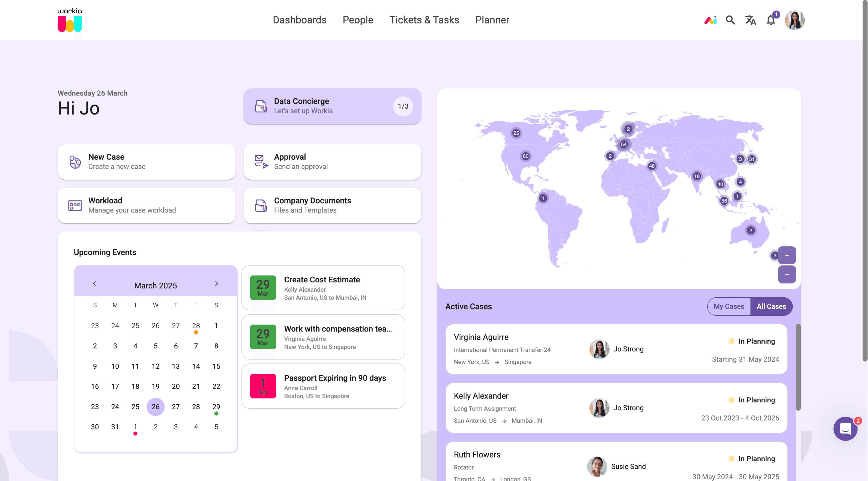Select Iberia map marker 2
The image size is (868, 481).
pos(610,156)
